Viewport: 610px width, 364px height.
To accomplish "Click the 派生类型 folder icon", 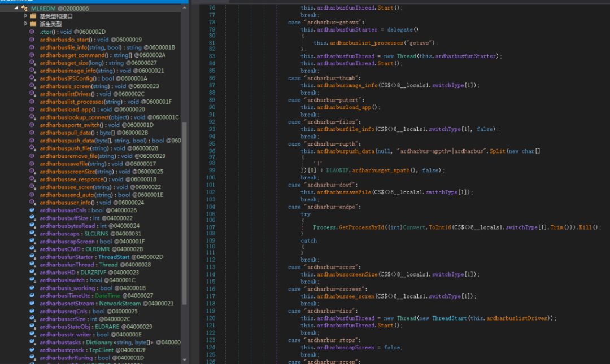I will click(33, 24).
